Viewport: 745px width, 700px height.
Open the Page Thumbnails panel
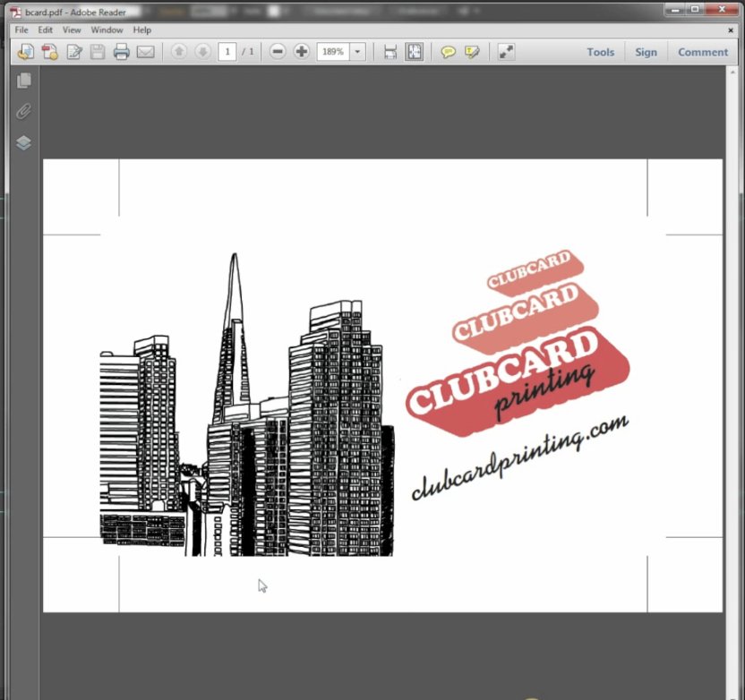click(x=23, y=81)
